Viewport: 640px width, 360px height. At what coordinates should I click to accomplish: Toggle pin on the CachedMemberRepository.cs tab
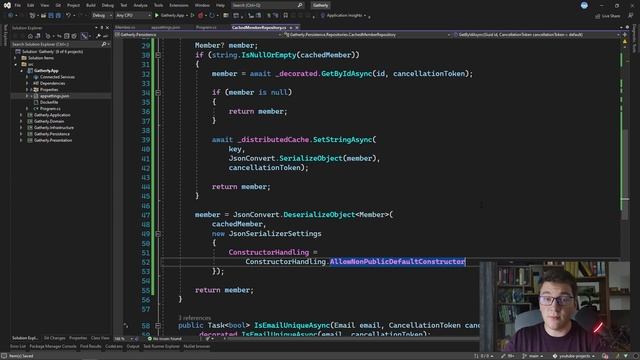point(291,28)
